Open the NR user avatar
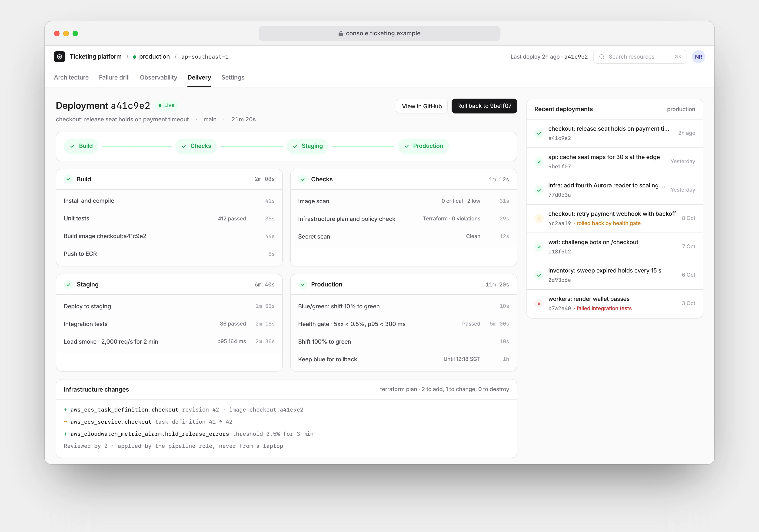Image resolution: width=759 pixels, height=532 pixels. (698, 57)
